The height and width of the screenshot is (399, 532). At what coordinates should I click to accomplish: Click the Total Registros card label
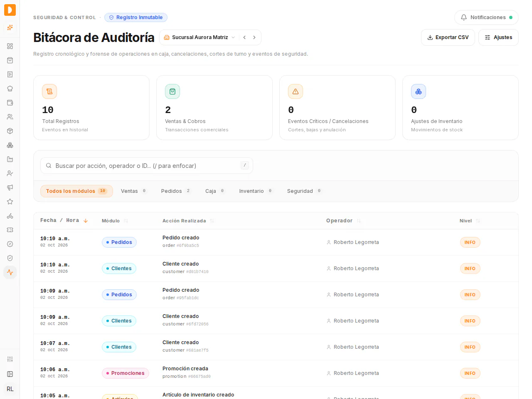coord(61,121)
